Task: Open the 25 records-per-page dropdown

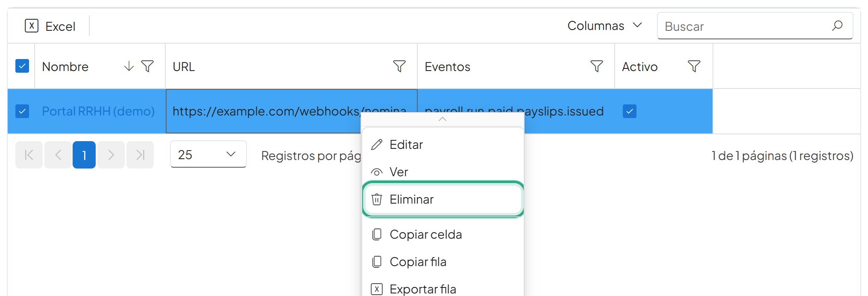Action: click(208, 154)
